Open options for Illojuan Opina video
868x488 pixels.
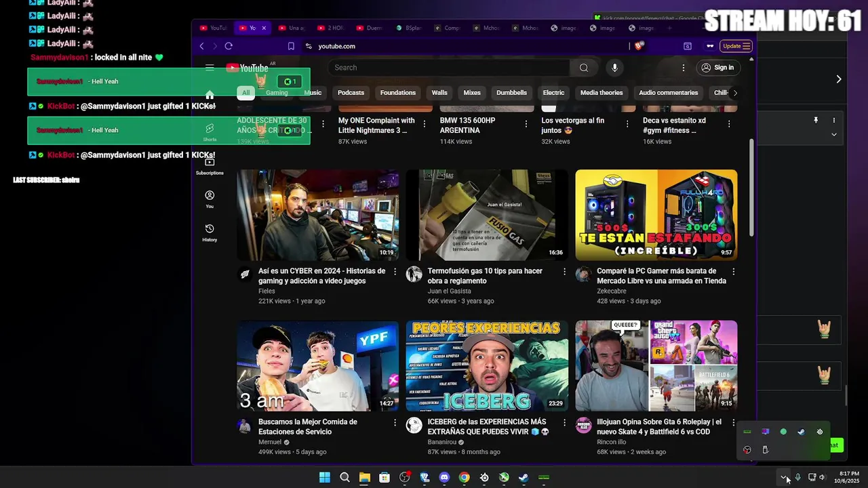coord(733,422)
